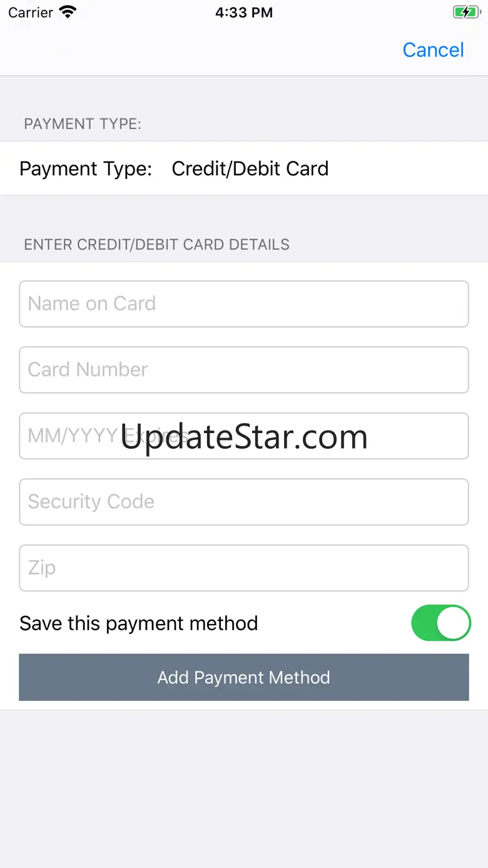Select the Security Code field
This screenshot has width=488, height=868.
(244, 502)
